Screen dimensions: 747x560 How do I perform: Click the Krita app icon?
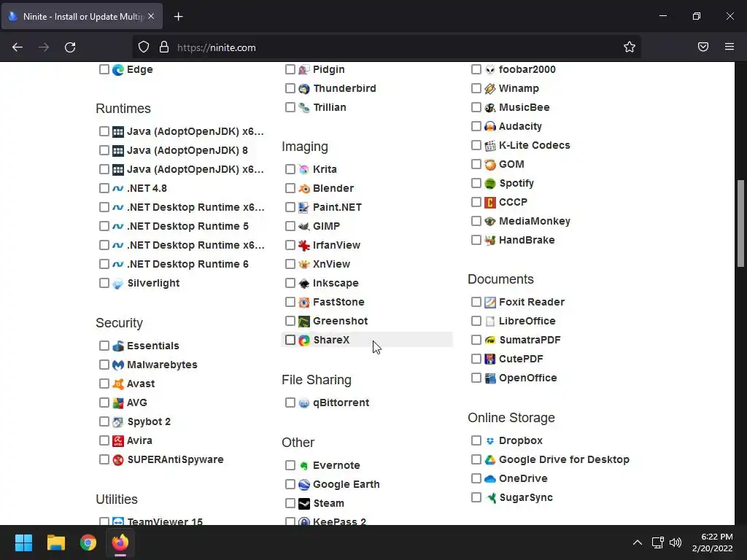[304, 169]
